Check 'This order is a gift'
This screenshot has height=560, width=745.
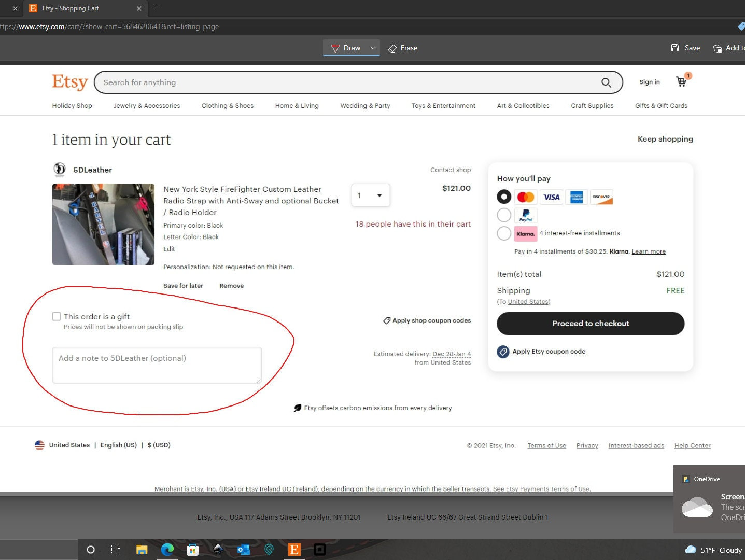(57, 316)
